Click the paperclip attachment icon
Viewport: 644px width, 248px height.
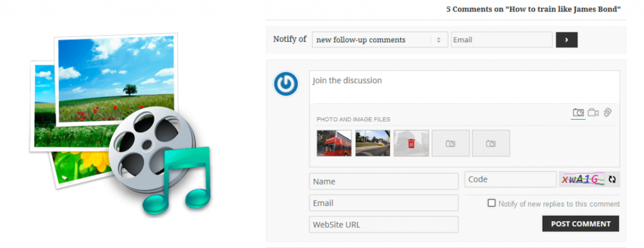coord(608,112)
